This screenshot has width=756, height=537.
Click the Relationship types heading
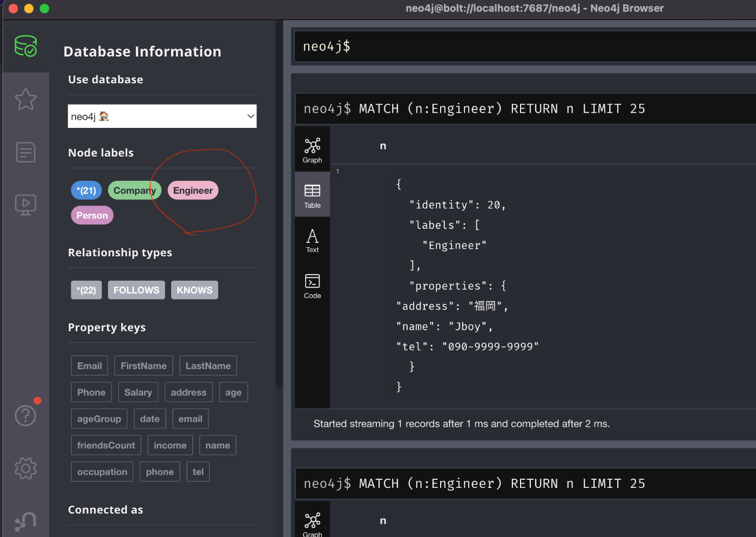tap(120, 253)
